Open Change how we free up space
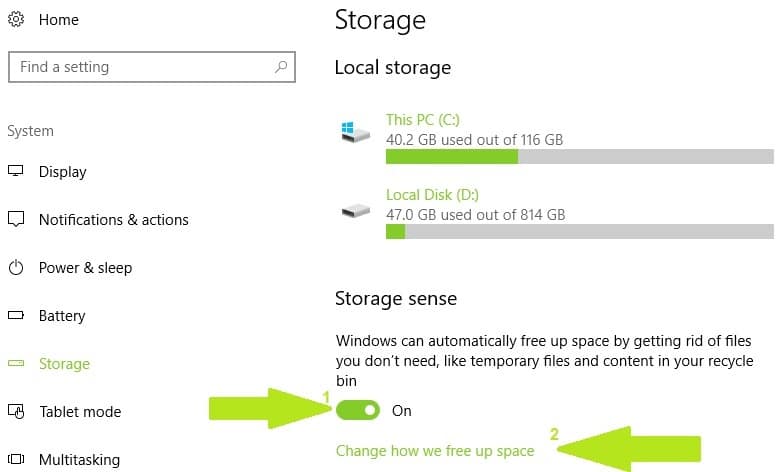This screenshot has height=472, width=782. point(435,451)
